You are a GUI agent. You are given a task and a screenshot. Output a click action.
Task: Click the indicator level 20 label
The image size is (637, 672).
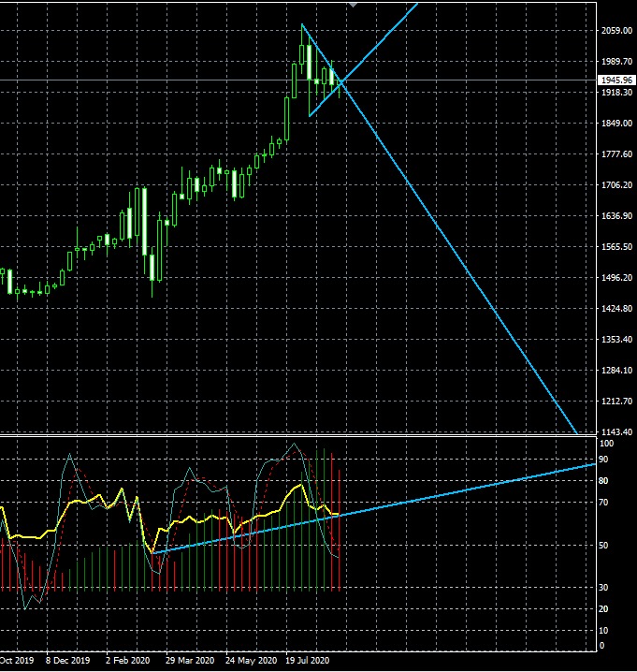click(x=603, y=608)
